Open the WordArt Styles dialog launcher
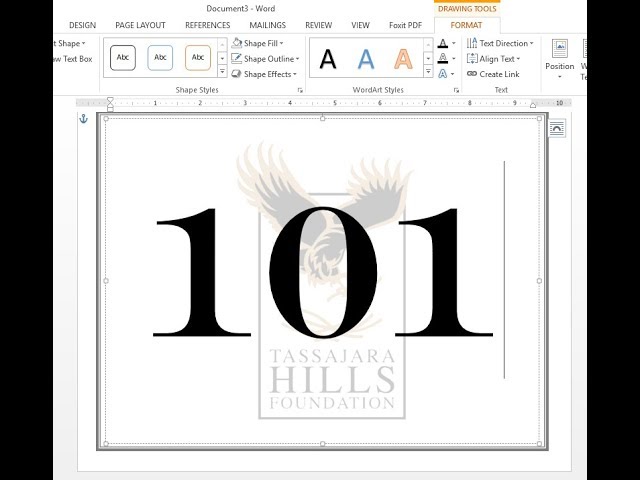 pos(456,90)
